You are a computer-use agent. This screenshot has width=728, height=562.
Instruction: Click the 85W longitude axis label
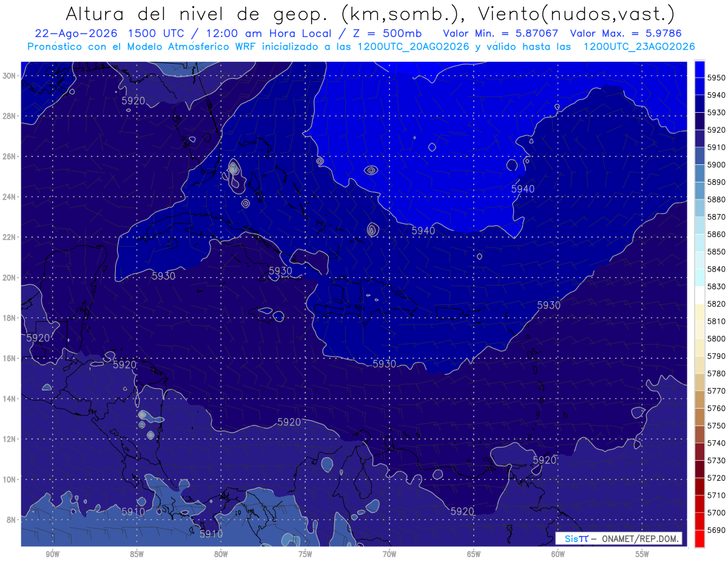pyautogui.click(x=137, y=554)
